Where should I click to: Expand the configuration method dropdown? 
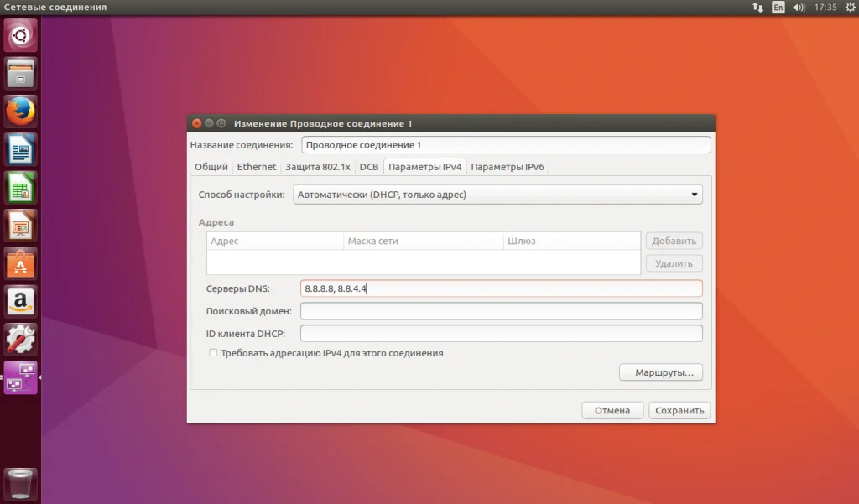[x=499, y=195]
